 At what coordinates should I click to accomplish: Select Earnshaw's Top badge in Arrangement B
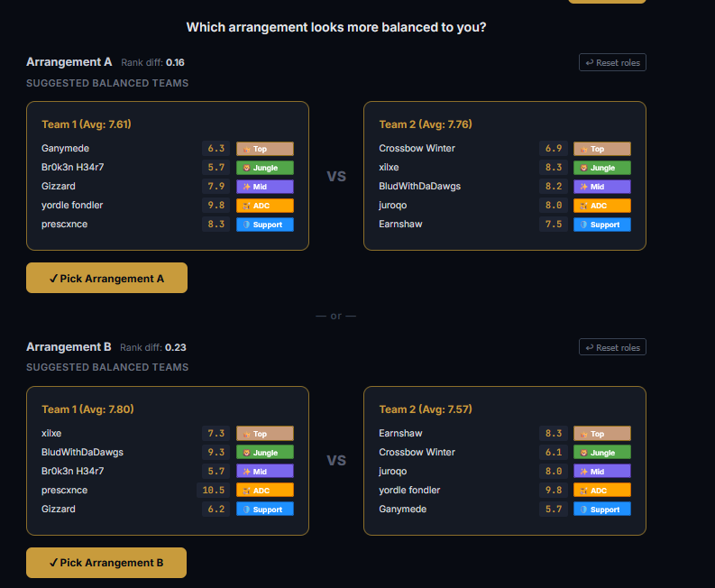pos(602,434)
